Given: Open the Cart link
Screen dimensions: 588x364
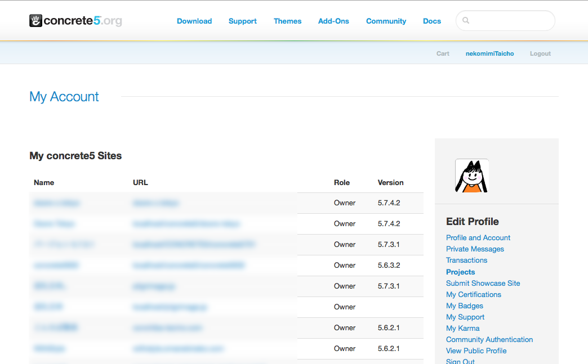Looking at the screenshot, I should pos(443,53).
